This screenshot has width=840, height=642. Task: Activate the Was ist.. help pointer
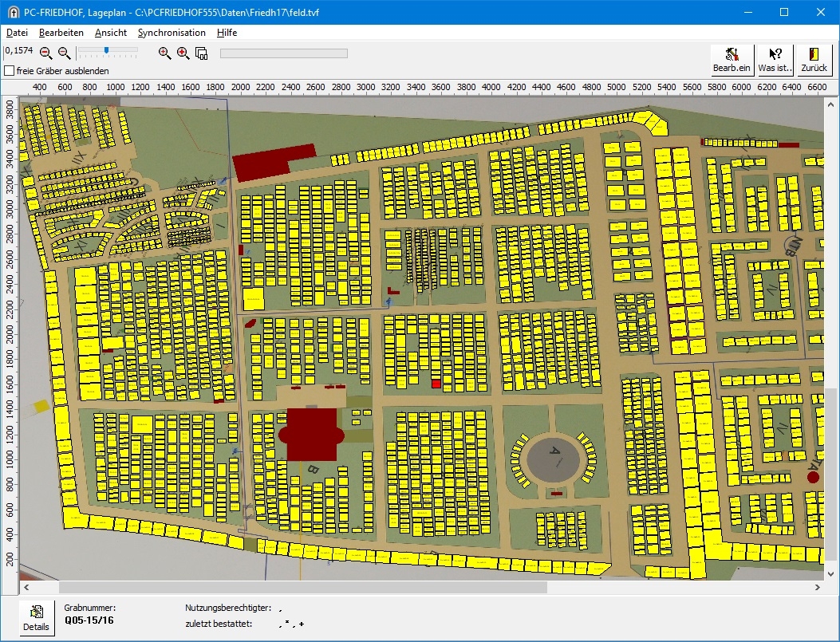click(x=775, y=60)
